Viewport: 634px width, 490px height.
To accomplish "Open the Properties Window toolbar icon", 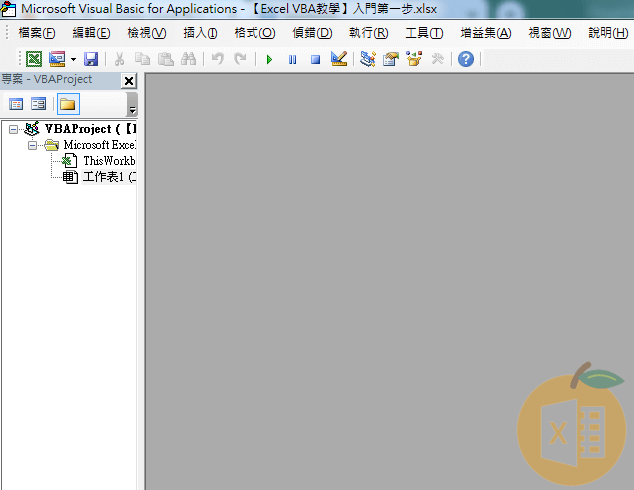I will (x=390, y=59).
